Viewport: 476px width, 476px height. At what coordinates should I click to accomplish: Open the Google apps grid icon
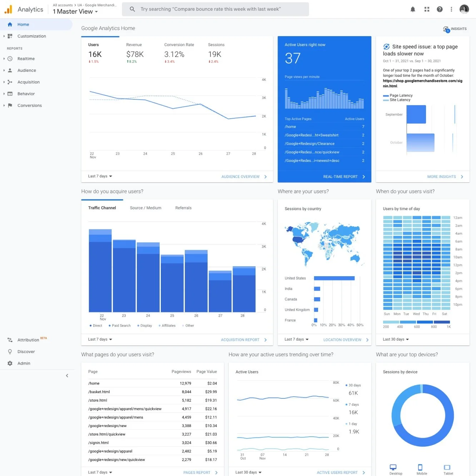pyautogui.click(x=427, y=9)
